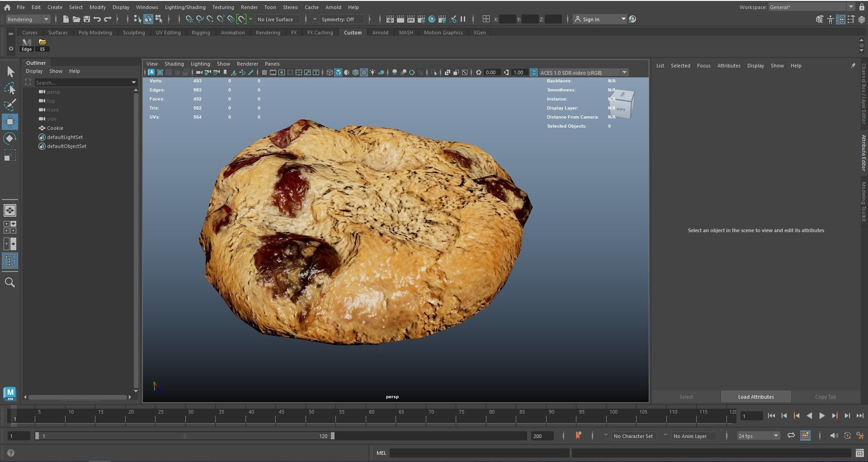Switch to Poly Modeling shelf tab
The image size is (868, 462).
95,33
